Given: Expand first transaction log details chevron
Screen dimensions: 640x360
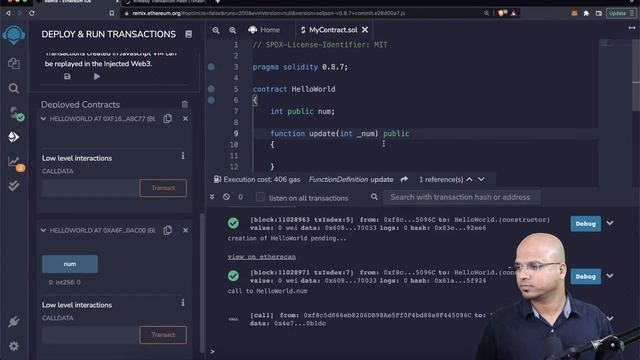Looking at the screenshot, I should click(610, 223).
